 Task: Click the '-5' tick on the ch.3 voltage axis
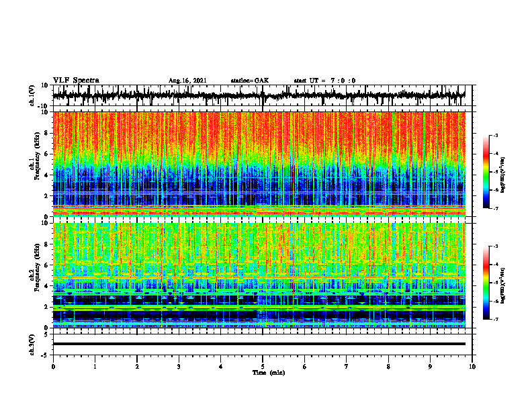coord(46,355)
